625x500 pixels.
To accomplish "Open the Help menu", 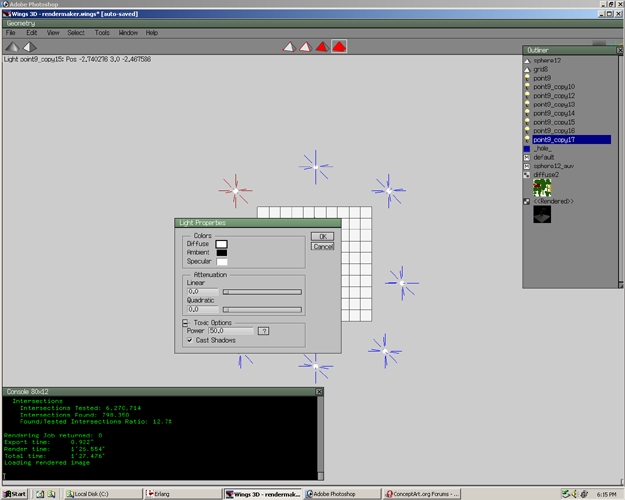I will click(151, 33).
